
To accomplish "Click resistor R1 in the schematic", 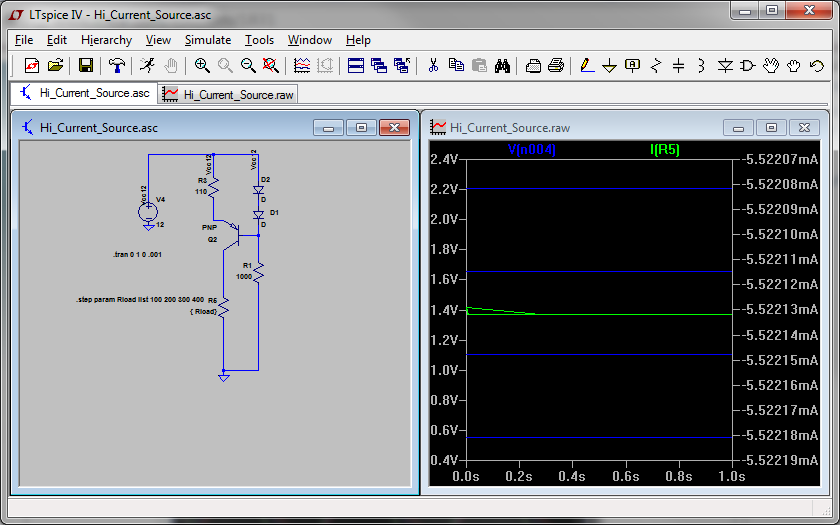I will [x=258, y=273].
